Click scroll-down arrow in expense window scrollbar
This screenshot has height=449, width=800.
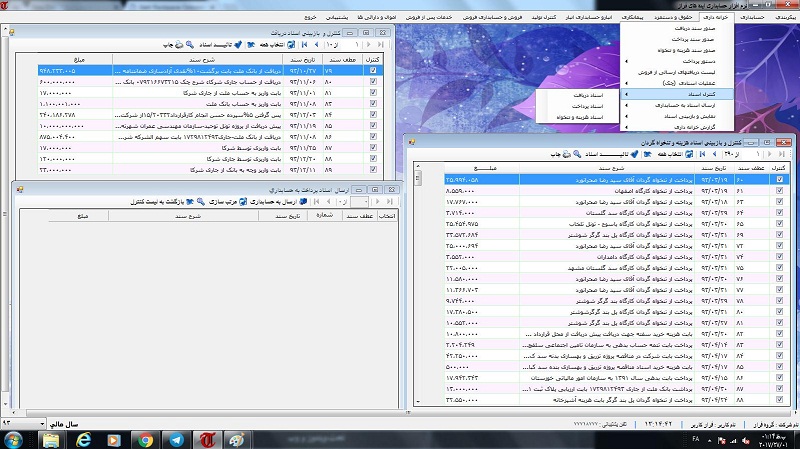tap(418, 402)
